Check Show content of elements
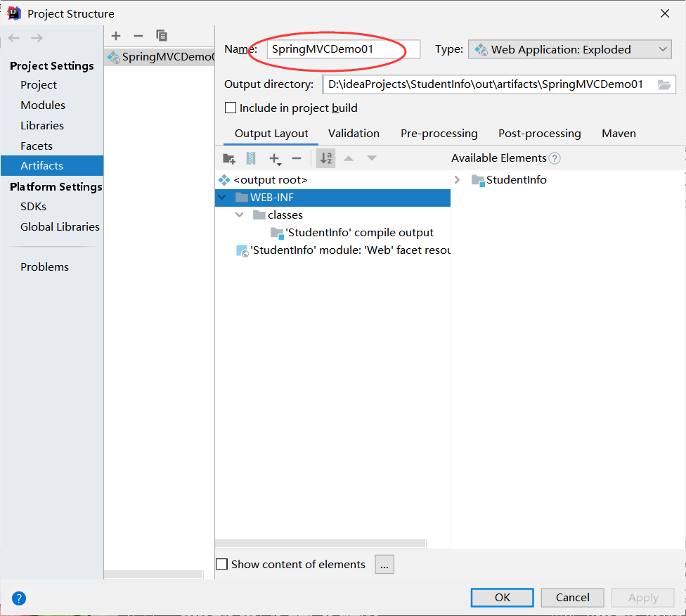The height and width of the screenshot is (616, 686). [222, 564]
